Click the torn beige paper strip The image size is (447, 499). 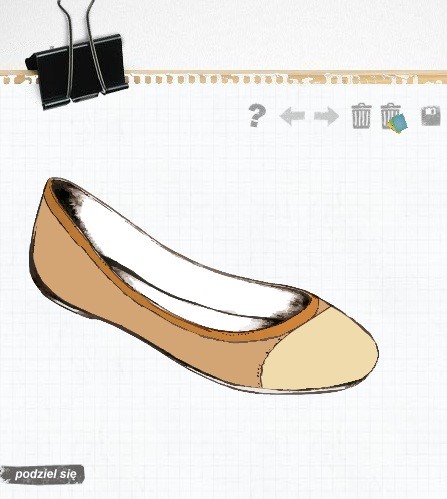click(x=287, y=77)
